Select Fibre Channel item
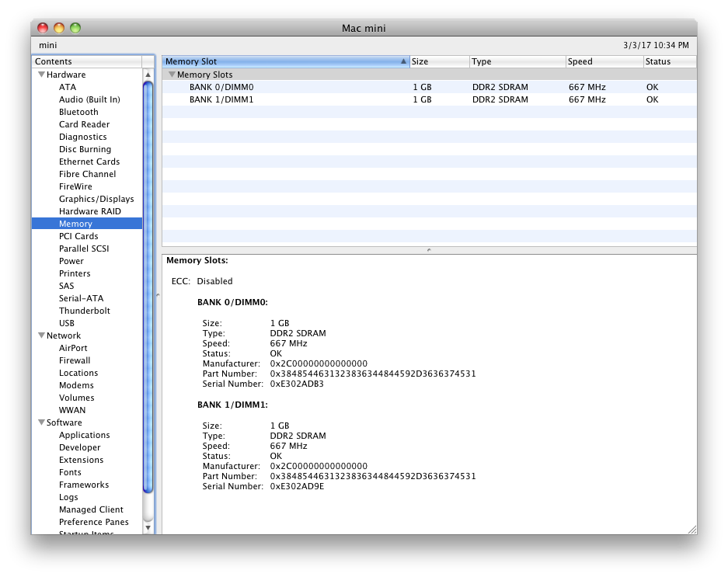 pos(87,174)
